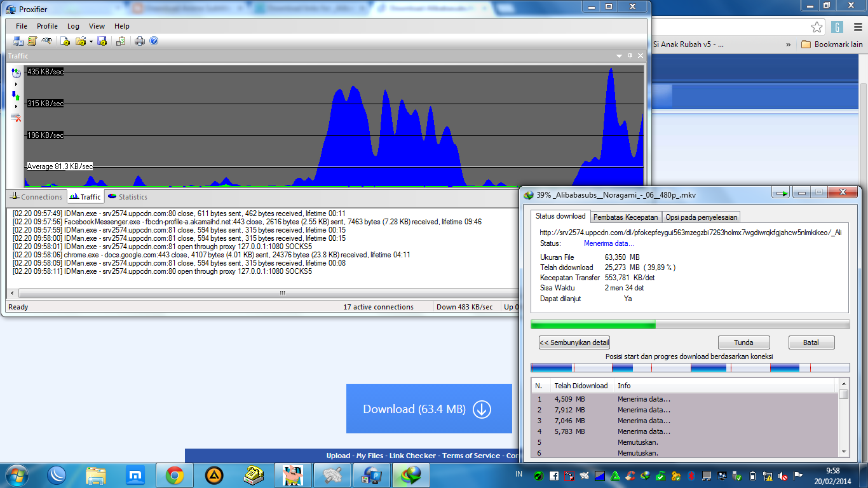868x488 pixels.
Task: Click the 'N.' column header
Action: [540, 386]
